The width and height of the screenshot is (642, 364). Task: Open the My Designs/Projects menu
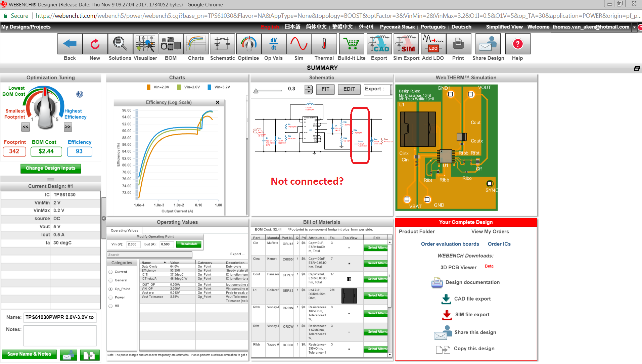click(x=26, y=27)
